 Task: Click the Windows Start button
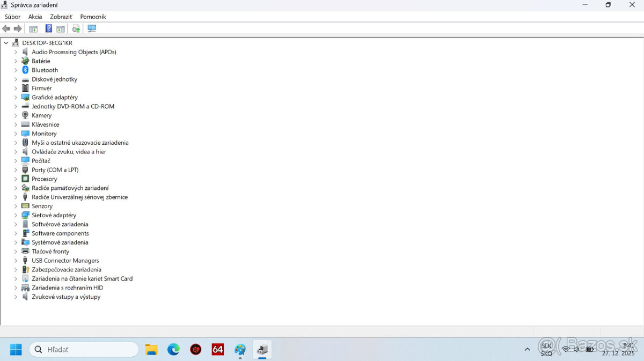pyautogui.click(x=16, y=350)
